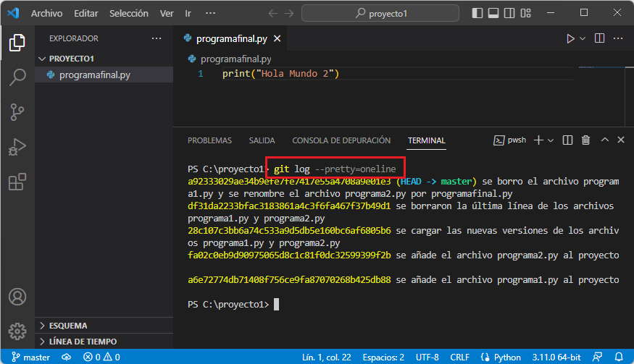The height and width of the screenshot is (364, 634).
Task: Open the Archivo menu
Action: click(x=46, y=13)
